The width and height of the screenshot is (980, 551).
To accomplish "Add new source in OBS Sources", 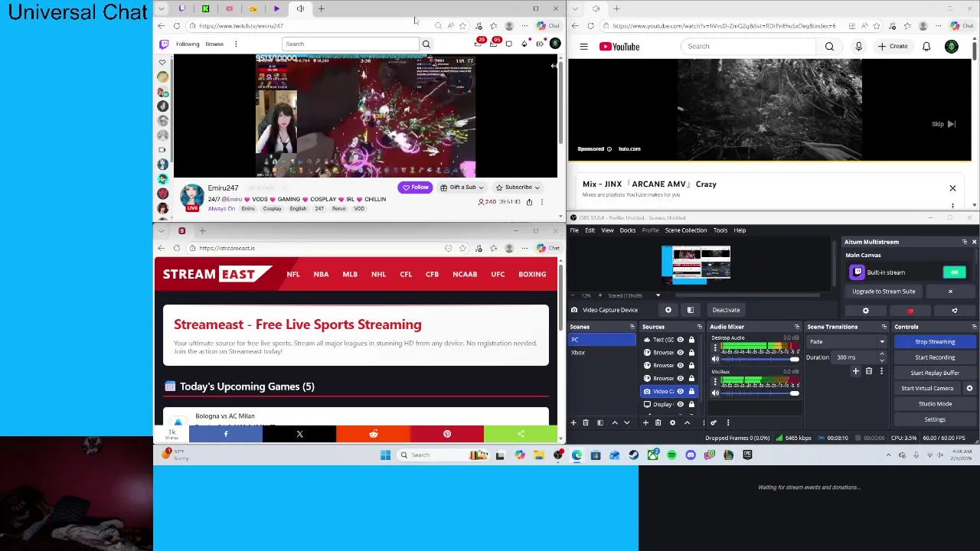I will pyautogui.click(x=645, y=422).
